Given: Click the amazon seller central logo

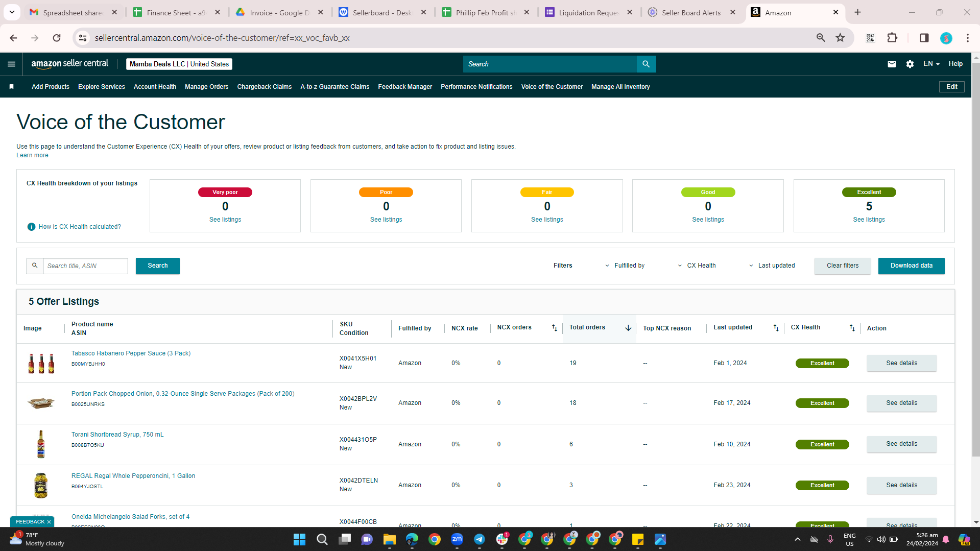Looking at the screenshot, I should (69, 64).
